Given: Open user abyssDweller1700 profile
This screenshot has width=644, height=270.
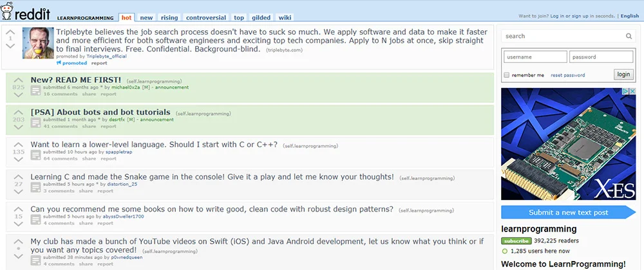Looking at the screenshot, I should pos(123,217).
